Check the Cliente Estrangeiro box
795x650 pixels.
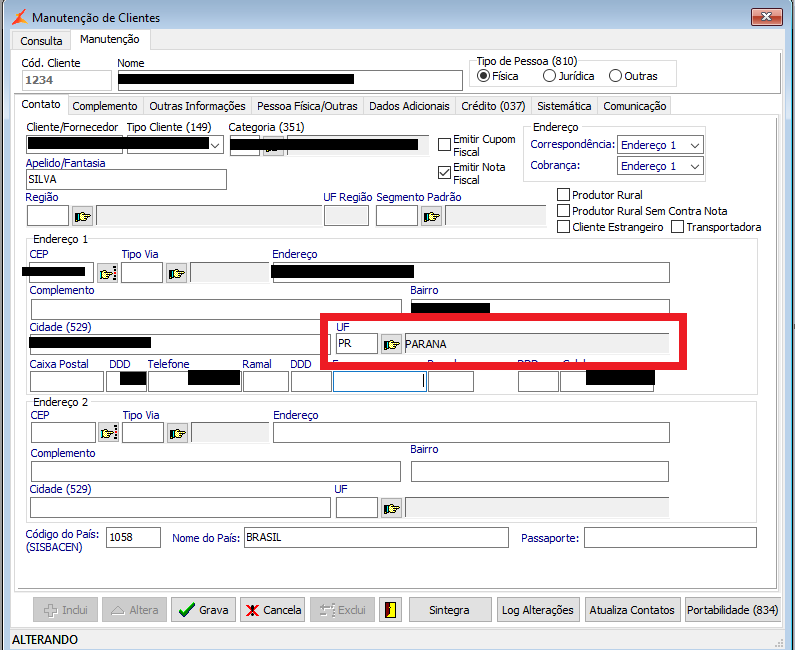click(563, 227)
